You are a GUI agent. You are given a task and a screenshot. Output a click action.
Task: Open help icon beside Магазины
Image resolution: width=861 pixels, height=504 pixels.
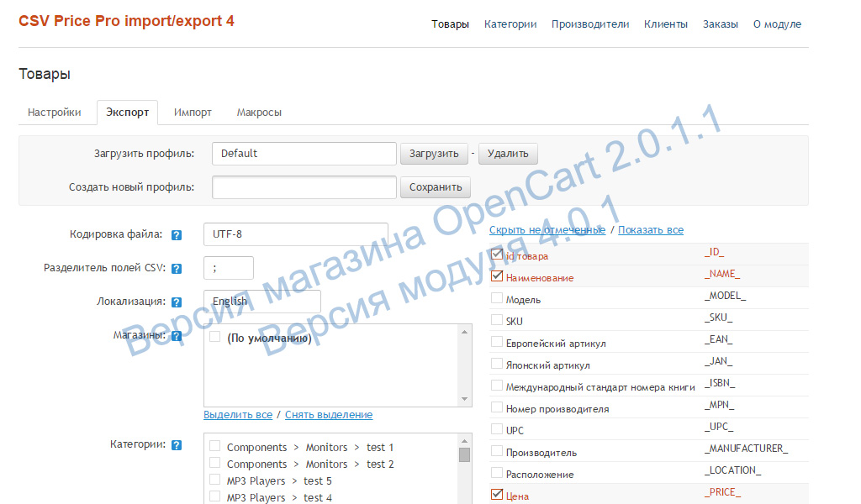point(177,336)
